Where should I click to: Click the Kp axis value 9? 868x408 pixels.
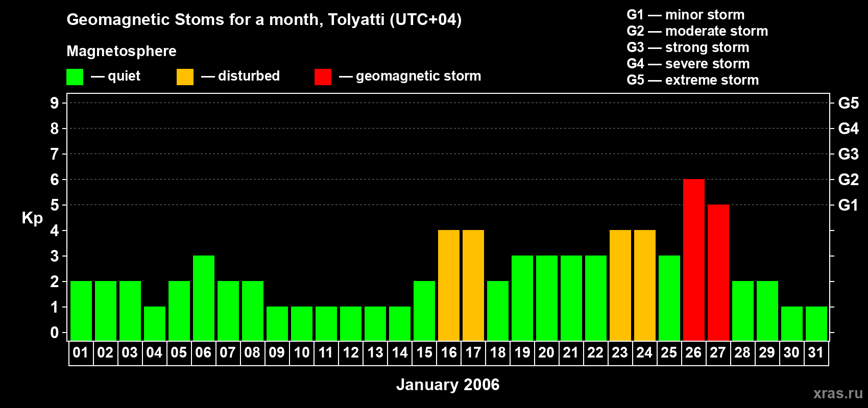[55, 103]
